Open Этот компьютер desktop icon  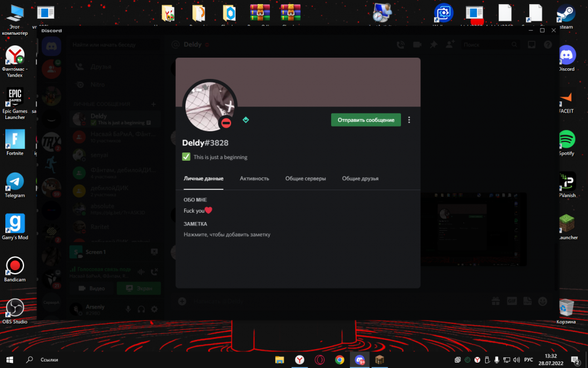[15, 19]
